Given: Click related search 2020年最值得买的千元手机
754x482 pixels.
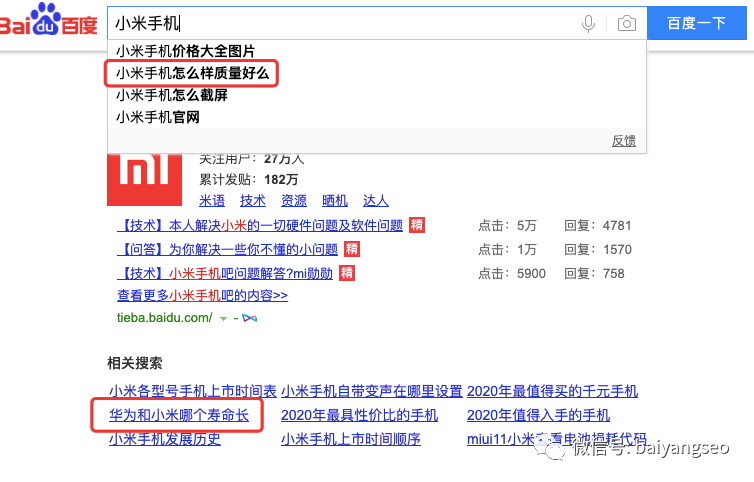Looking at the screenshot, I should 553,391.
